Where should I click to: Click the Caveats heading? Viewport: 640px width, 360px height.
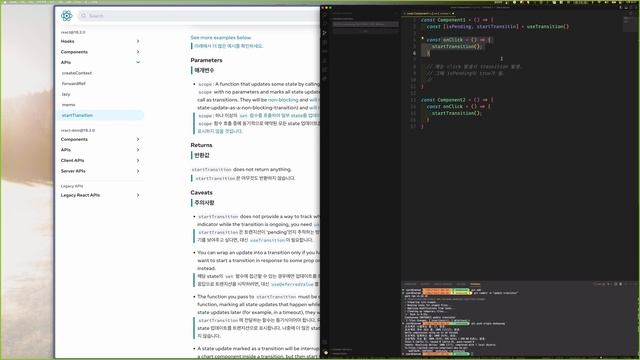[202, 192]
